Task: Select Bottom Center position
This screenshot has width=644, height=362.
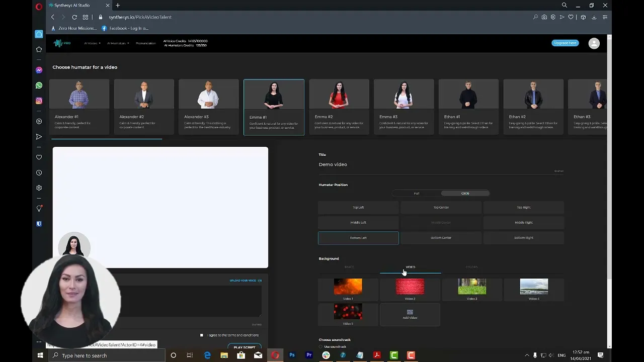Action: tap(441, 238)
